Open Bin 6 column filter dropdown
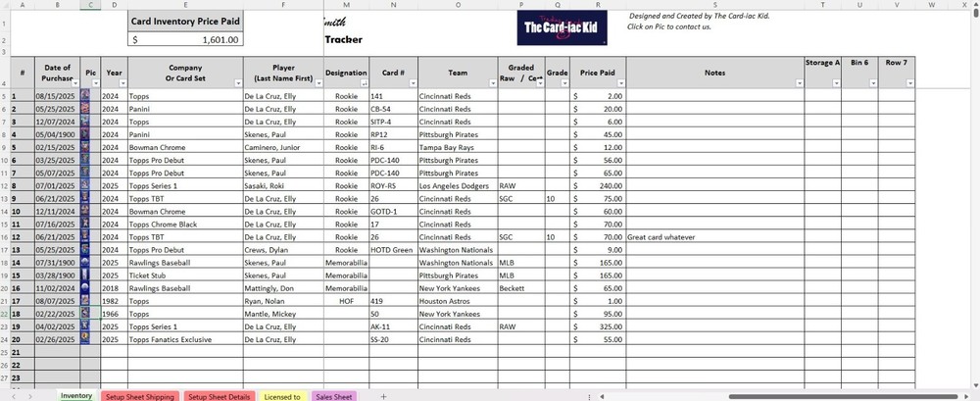Image resolution: width=980 pixels, height=401 pixels. (x=872, y=83)
